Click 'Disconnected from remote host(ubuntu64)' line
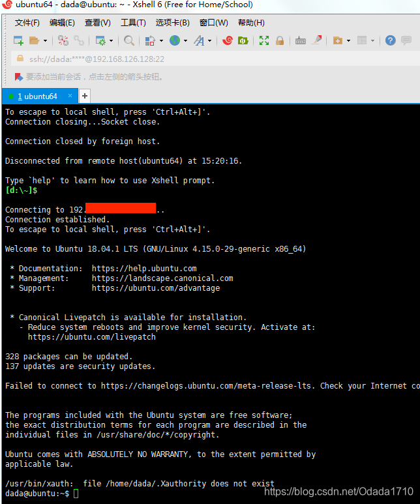Screen dimensions: 420x504 point(123,160)
